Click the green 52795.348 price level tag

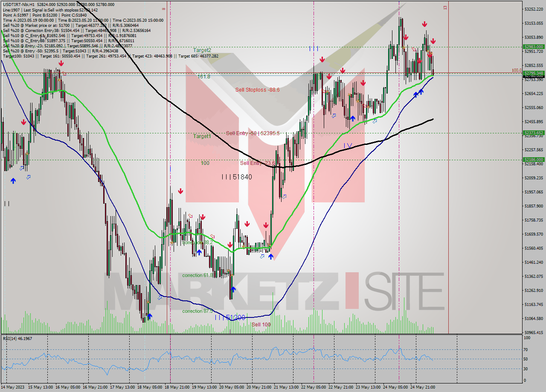[x=533, y=73]
